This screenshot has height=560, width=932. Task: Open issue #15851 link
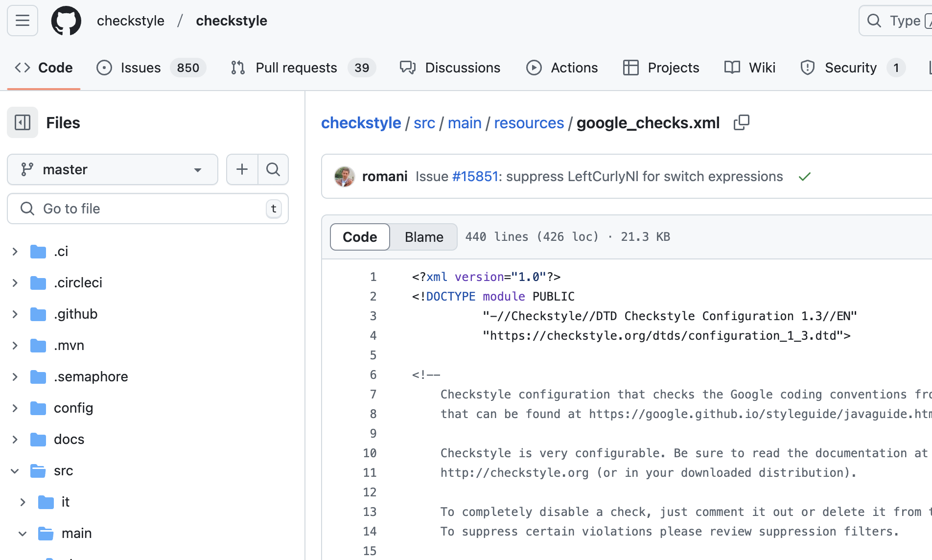(x=475, y=176)
